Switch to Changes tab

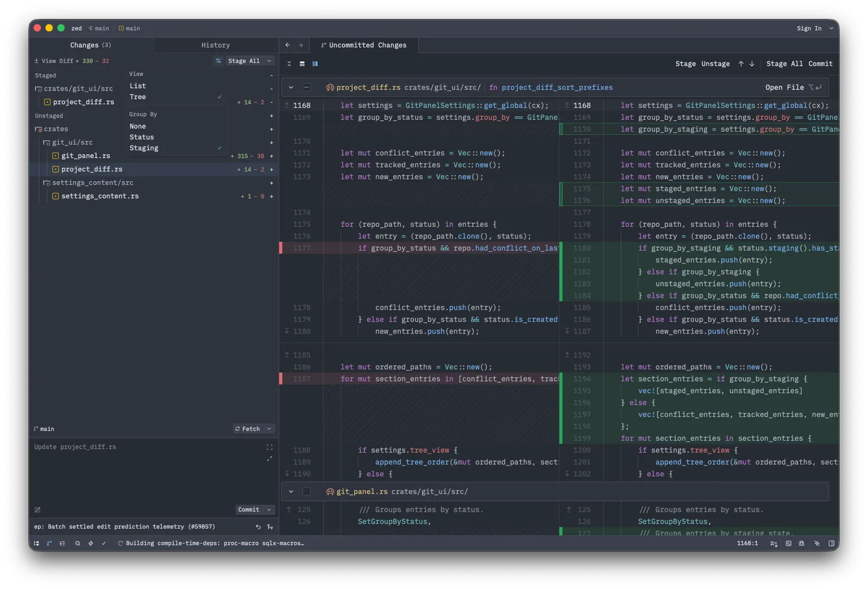click(x=91, y=45)
